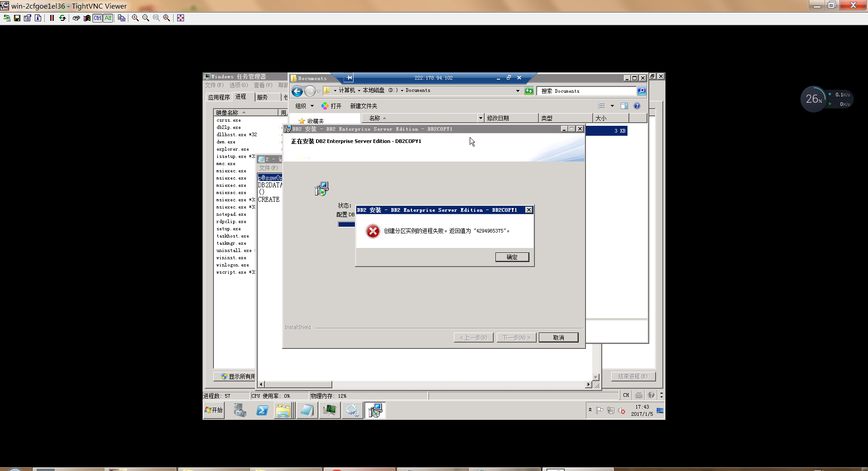Click the 确定 button in the error dialog
This screenshot has width=868, height=471.
tap(512, 257)
